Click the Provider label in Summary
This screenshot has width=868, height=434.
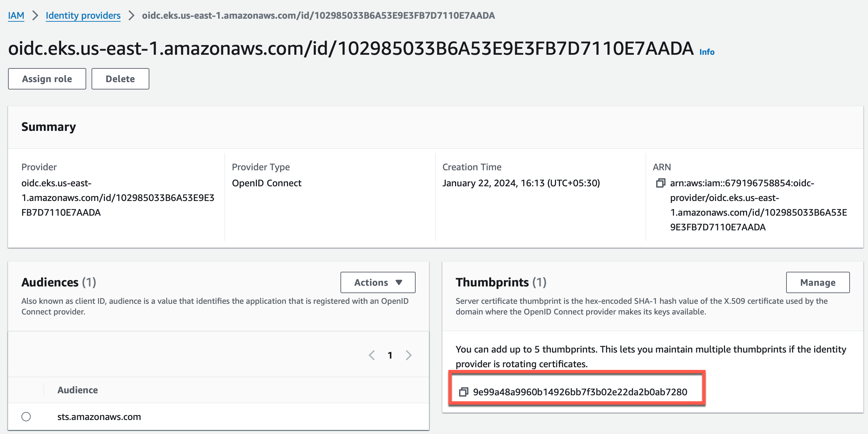(x=39, y=167)
